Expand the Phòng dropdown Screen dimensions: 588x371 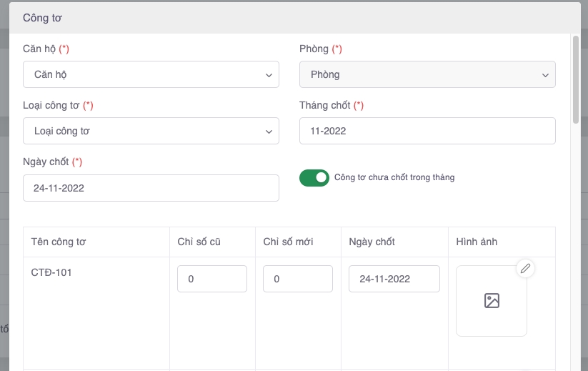pos(427,74)
